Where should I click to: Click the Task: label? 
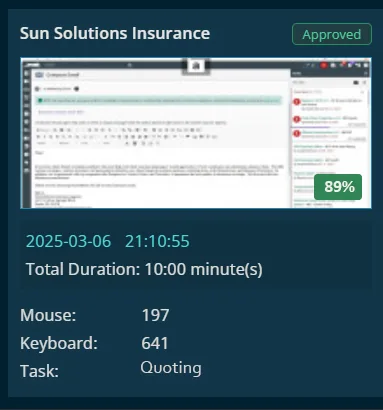coord(39,371)
